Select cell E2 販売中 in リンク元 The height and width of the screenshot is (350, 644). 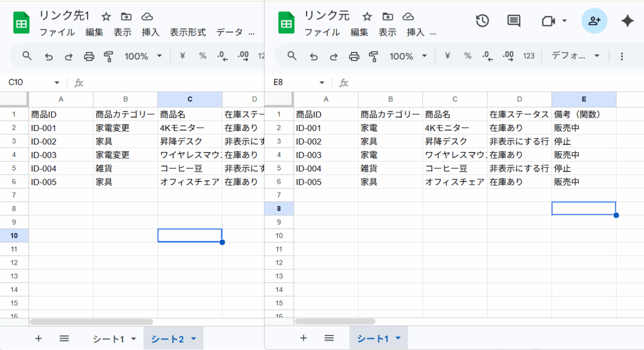pos(583,128)
